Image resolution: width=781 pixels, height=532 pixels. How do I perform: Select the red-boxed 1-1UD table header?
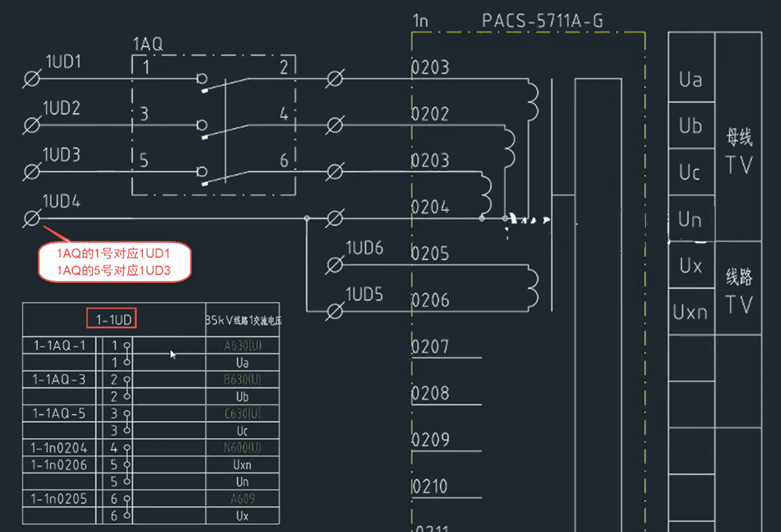click(112, 319)
